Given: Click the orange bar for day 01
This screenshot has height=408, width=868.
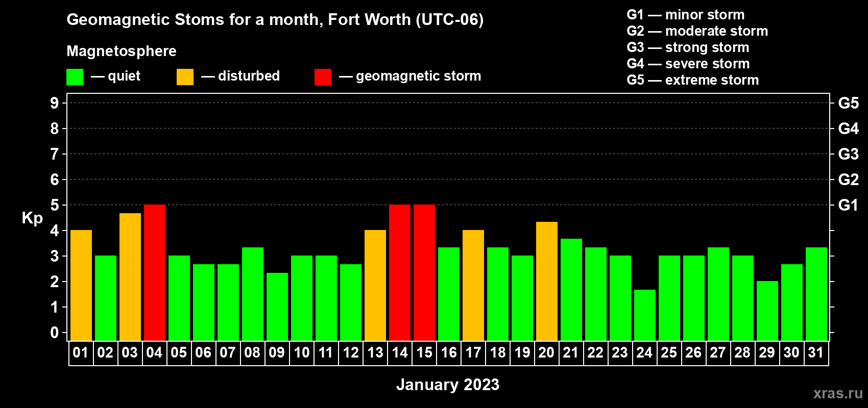Looking at the screenshot, I should click(81, 285).
